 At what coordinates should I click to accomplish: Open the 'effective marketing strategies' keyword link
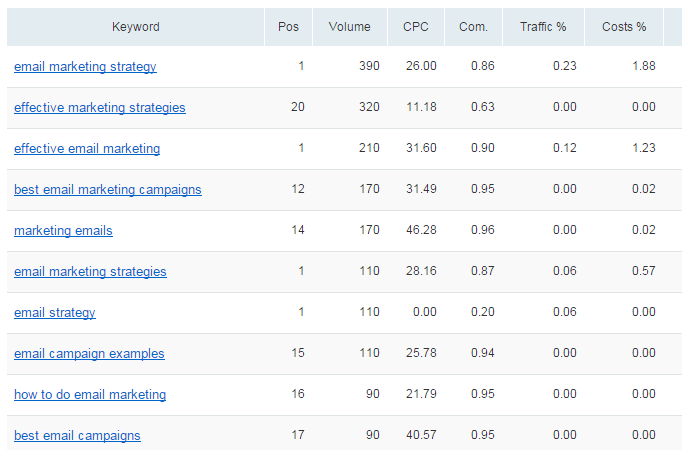coord(100,107)
